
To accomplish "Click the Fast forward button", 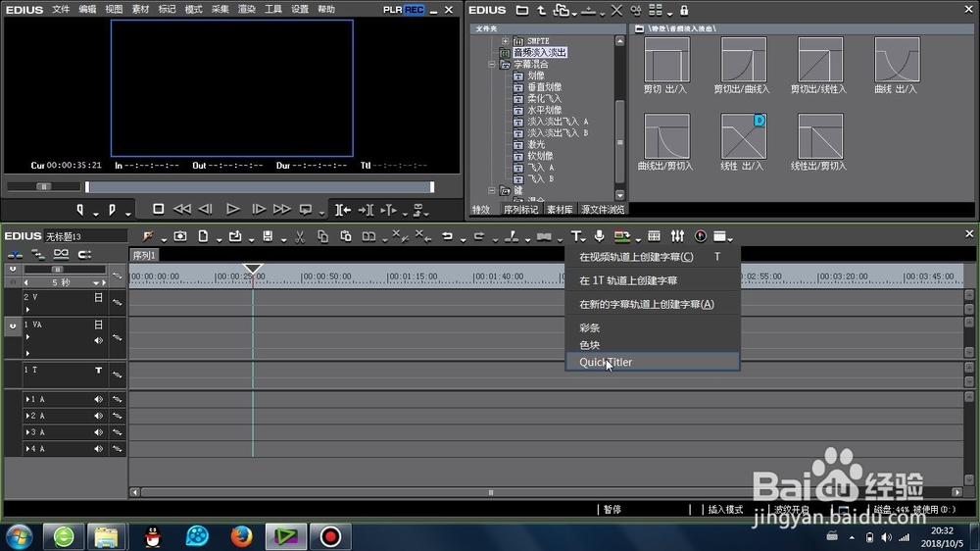I will point(282,209).
